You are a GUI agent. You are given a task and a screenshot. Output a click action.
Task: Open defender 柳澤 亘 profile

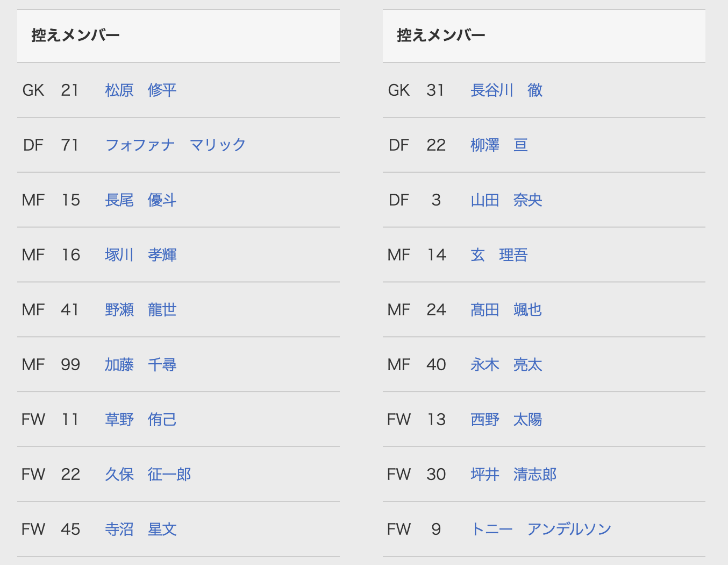point(499,145)
